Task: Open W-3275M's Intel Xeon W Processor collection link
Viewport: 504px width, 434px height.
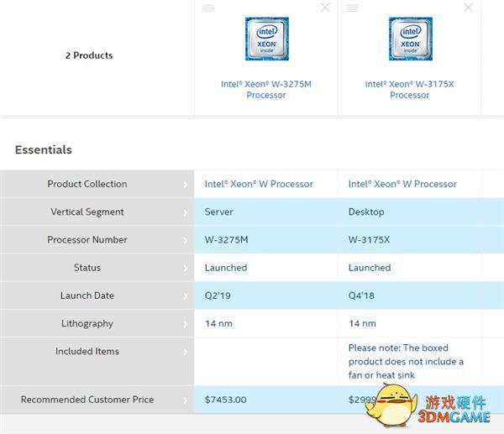Action: [x=259, y=184]
